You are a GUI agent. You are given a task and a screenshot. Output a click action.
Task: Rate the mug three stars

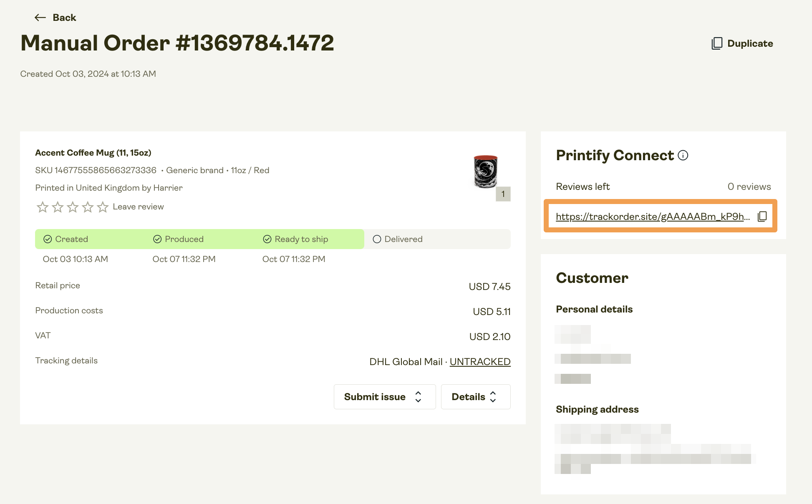(x=73, y=207)
